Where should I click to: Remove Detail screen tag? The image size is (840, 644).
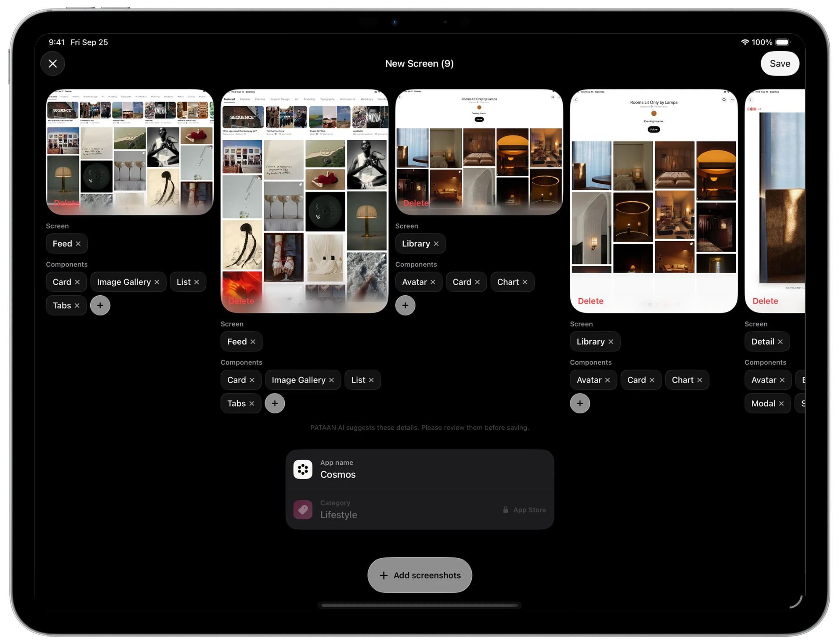point(780,342)
